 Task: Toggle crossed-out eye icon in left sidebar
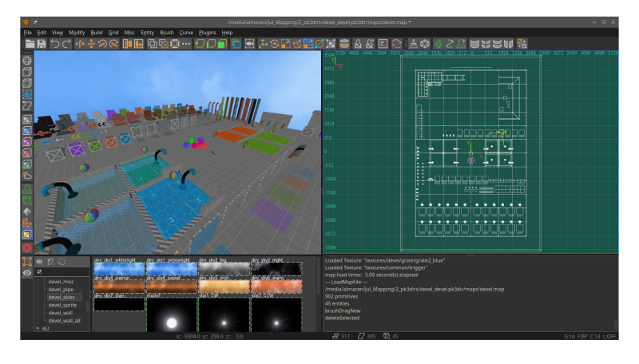pyautogui.click(x=26, y=272)
